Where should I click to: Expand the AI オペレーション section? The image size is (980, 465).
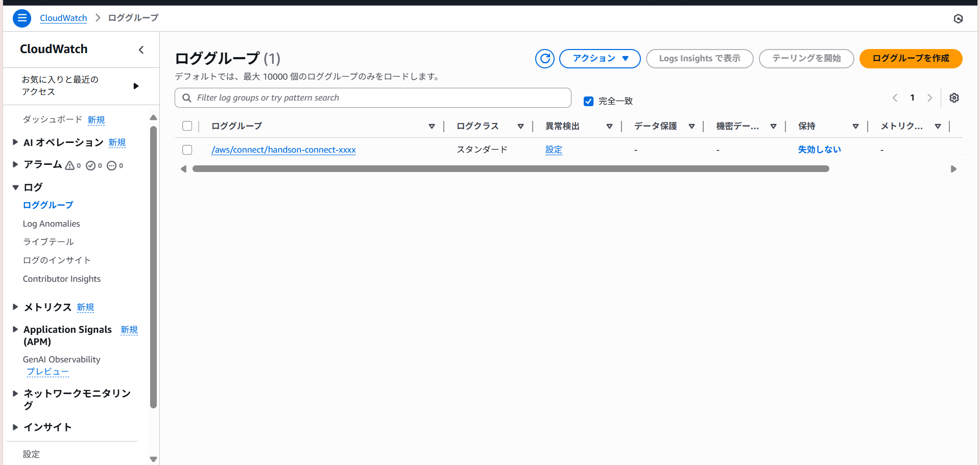click(15, 142)
